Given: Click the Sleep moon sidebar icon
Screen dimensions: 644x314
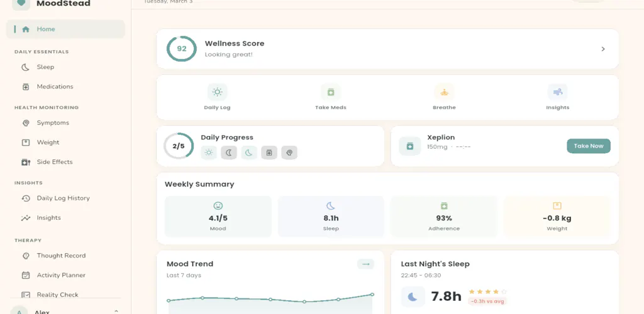Looking at the screenshot, I should pyautogui.click(x=25, y=67).
